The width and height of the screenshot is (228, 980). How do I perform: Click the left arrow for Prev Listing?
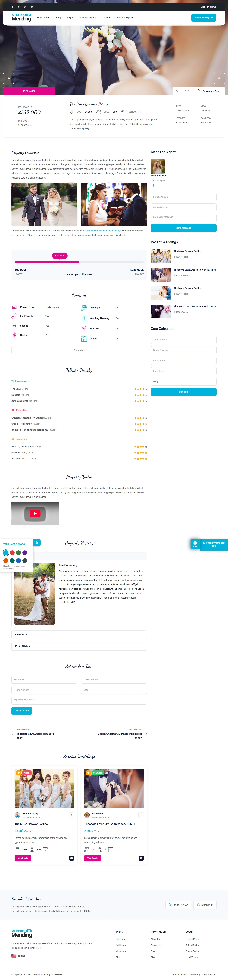(13, 734)
